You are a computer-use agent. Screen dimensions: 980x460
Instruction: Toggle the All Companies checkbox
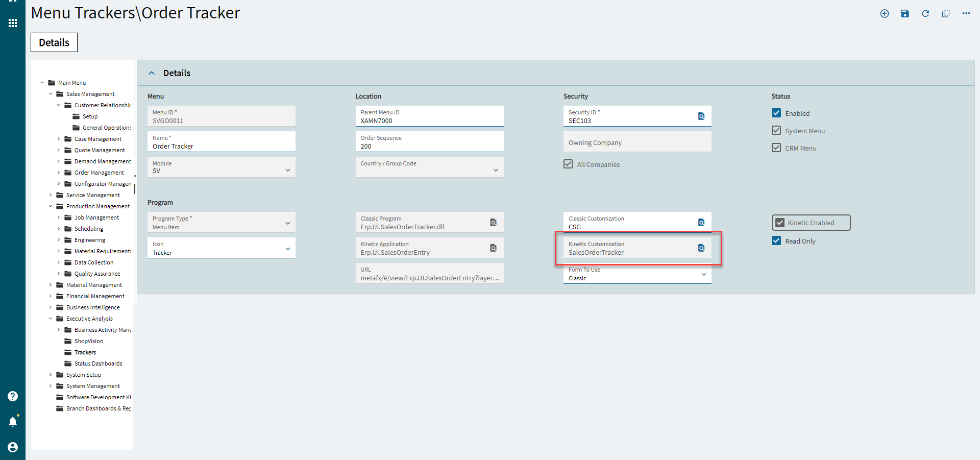tap(568, 164)
